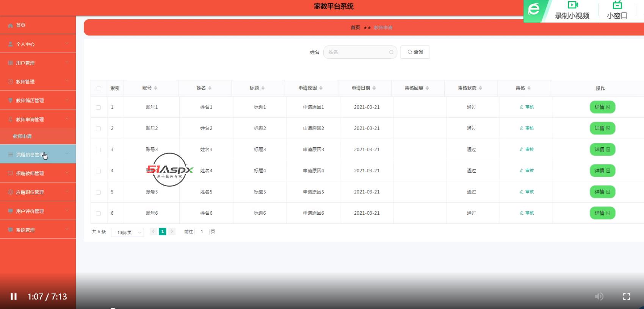The width and height of the screenshot is (644, 309).
Task: Click 审核 link for row 账号2
Action: (x=526, y=128)
